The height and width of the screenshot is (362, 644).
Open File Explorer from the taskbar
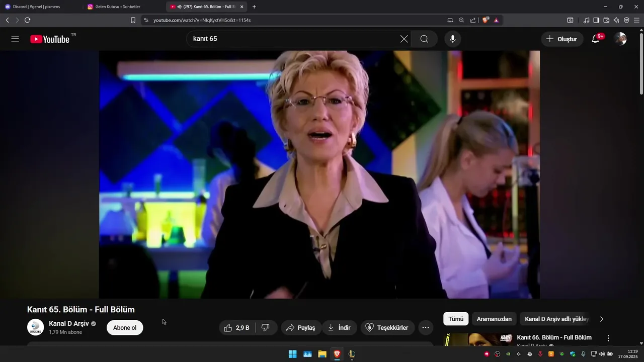[x=322, y=354]
